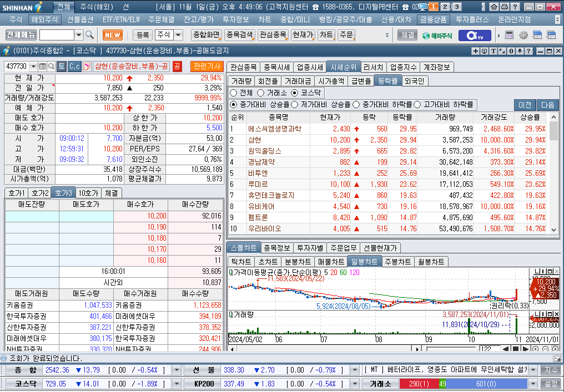Expand the news headline ticker dropdown

(x=533, y=370)
